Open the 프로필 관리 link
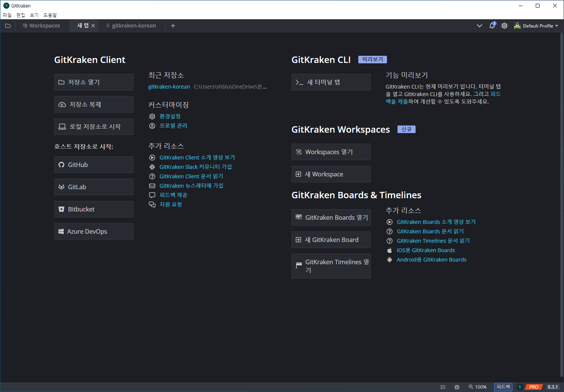 [173, 126]
